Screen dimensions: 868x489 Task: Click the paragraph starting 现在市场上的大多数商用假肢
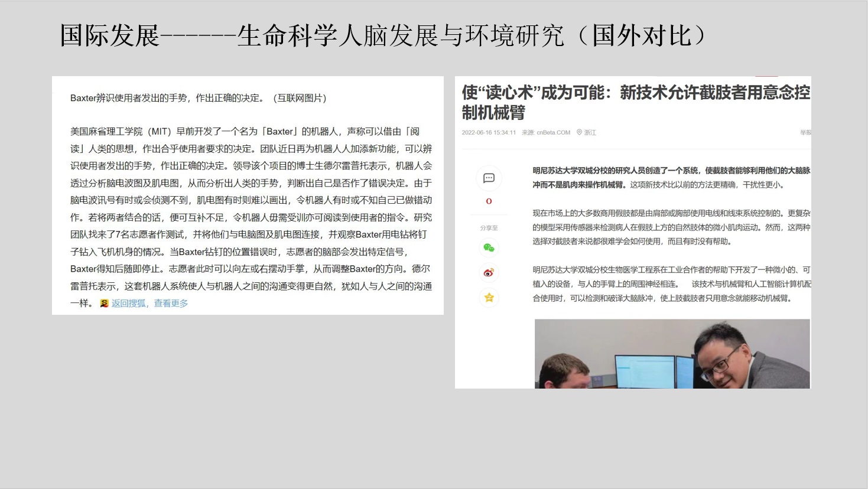(x=671, y=227)
